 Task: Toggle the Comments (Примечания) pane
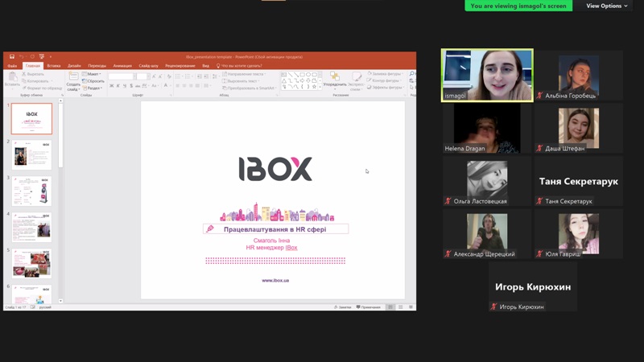(x=369, y=307)
